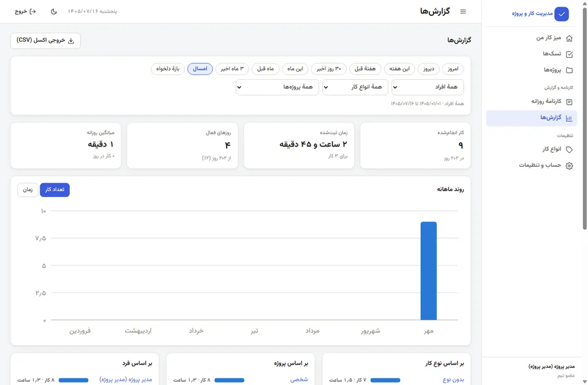Click the download icon in the CSV button
This screenshot has width=588, height=385.
pyautogui.click(x=71, y=41)
